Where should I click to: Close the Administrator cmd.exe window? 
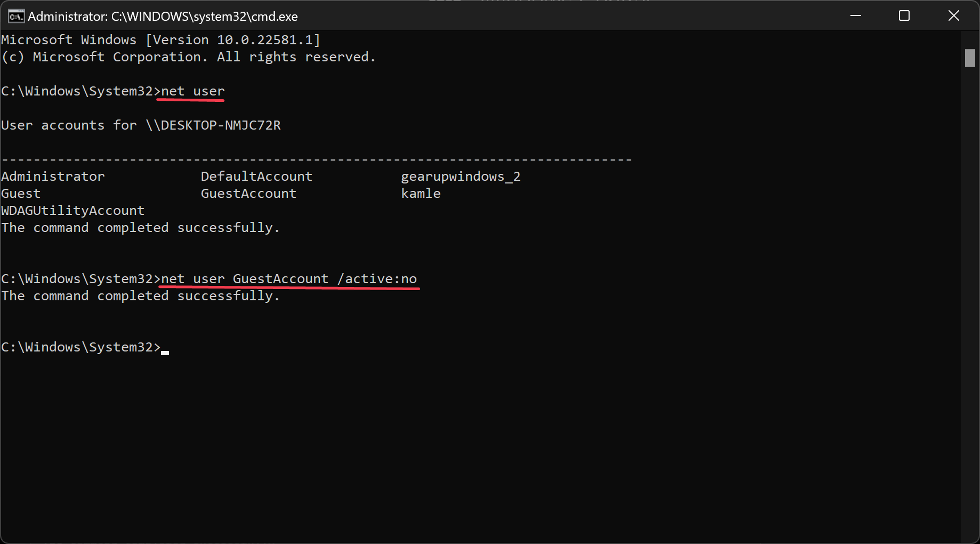[954, 16]
